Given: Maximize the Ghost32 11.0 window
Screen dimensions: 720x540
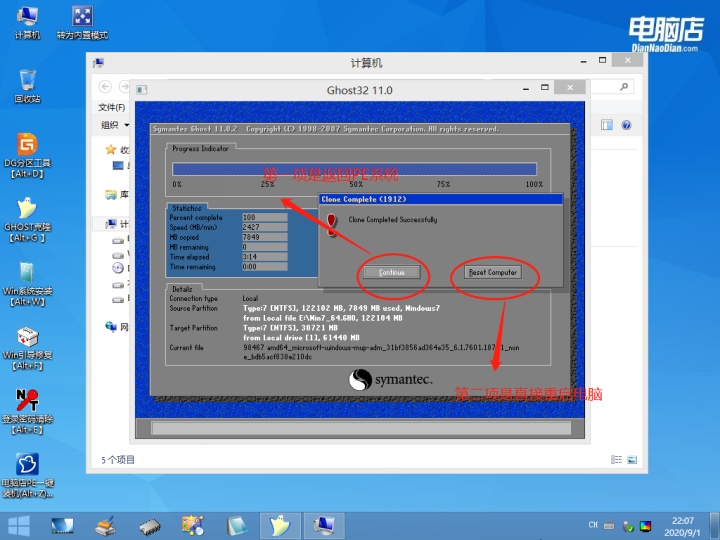Looking at the screenshot, I should [x=545, y=87].
